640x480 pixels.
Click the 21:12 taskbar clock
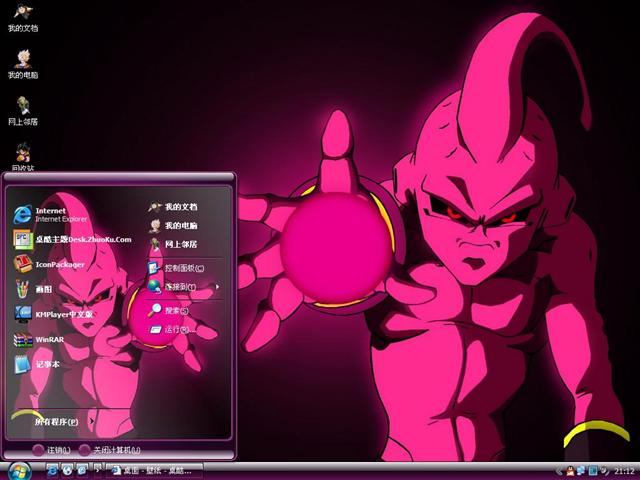[x=624, y=471]
